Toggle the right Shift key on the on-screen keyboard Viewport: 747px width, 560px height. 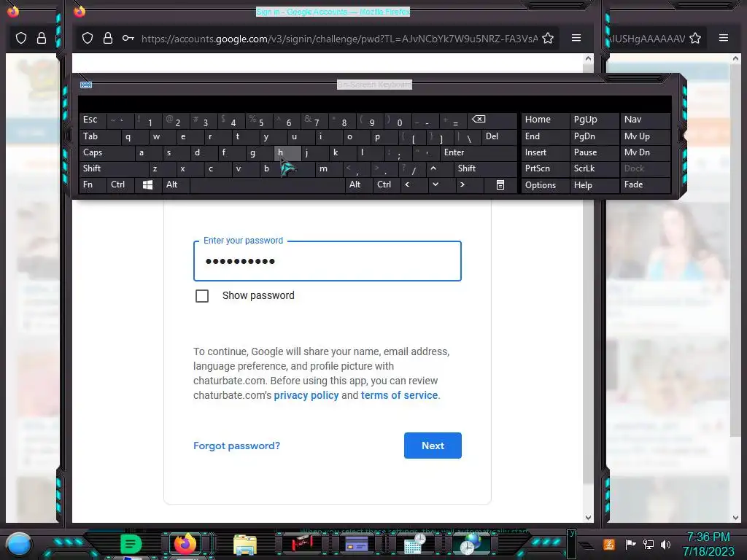(x=485, y=168)
